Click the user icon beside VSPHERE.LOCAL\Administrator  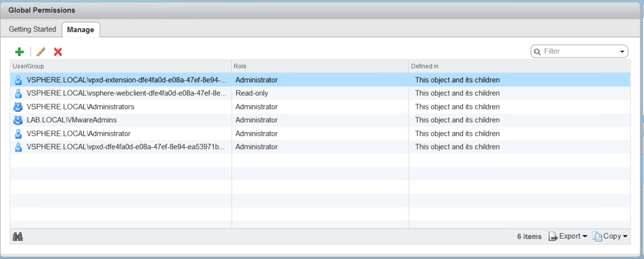(x=18, y=133)
